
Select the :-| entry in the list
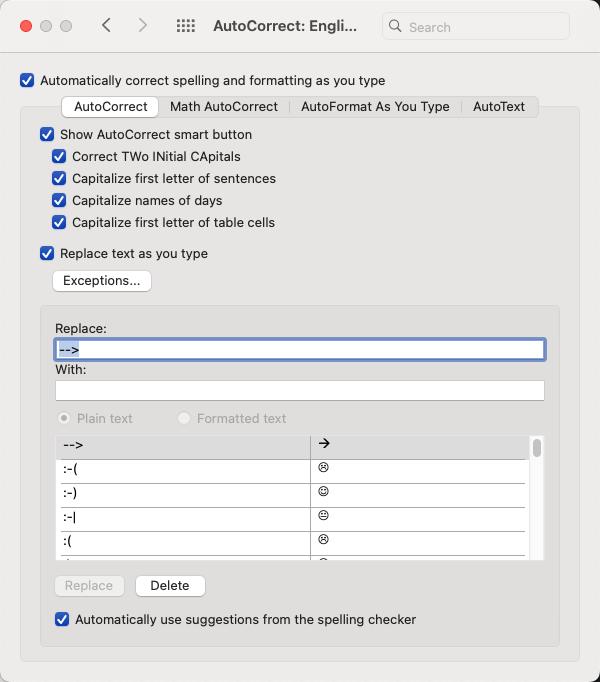[183, 517]
